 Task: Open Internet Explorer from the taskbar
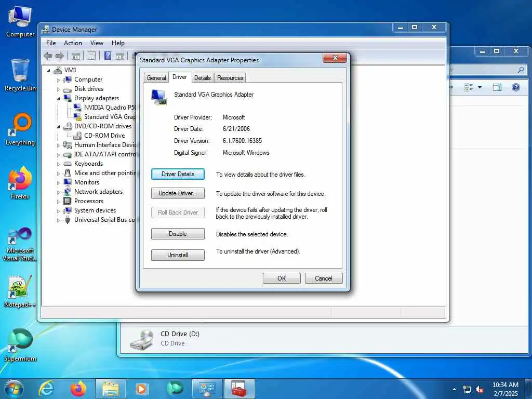click(46, 389)
